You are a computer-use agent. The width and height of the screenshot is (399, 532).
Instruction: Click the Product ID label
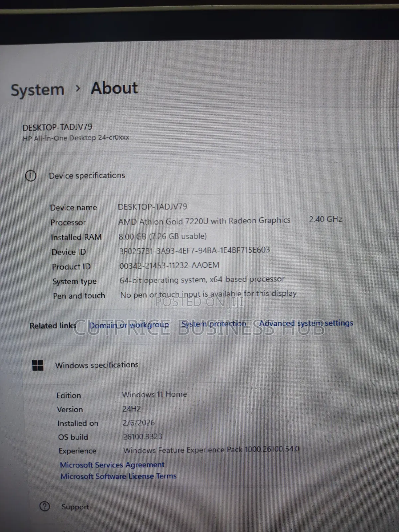click(x=71, y=267)
